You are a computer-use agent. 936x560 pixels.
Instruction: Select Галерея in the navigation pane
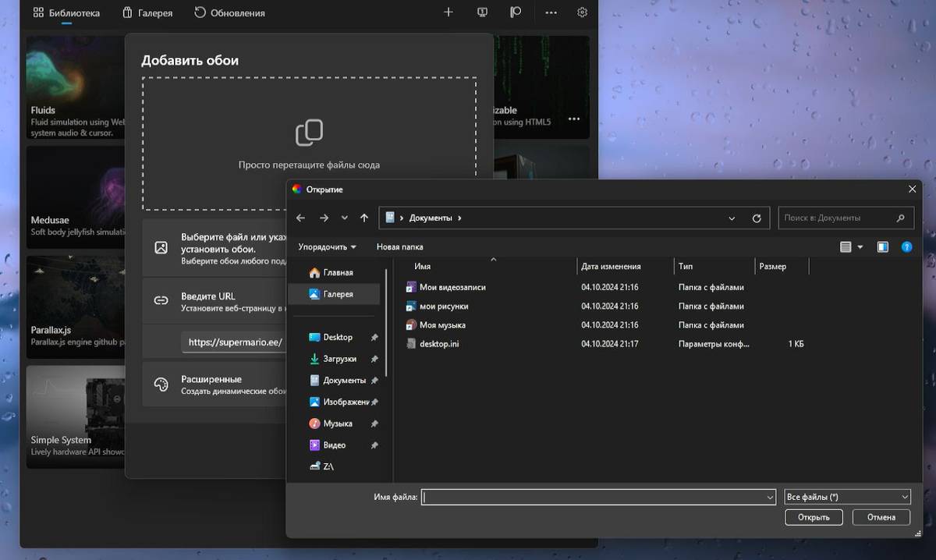[x=335, y=294]
